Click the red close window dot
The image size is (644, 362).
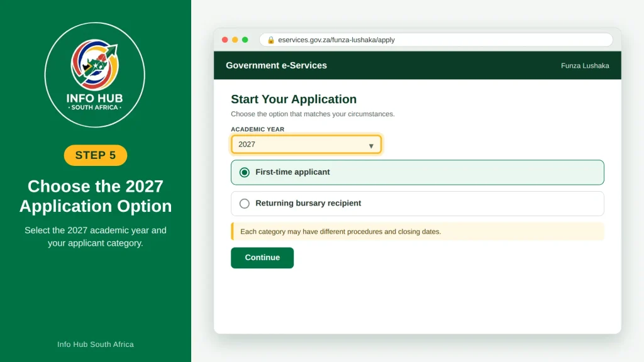pos(225,40)
